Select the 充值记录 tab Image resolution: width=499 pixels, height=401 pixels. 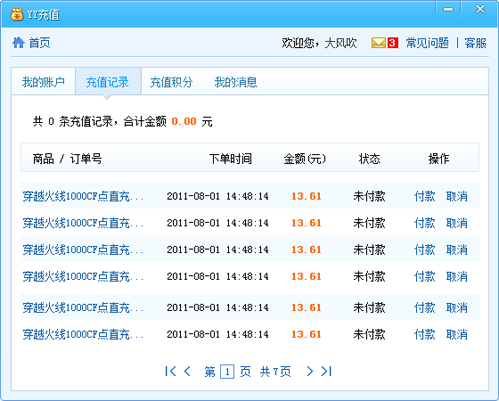pos(107,82)
